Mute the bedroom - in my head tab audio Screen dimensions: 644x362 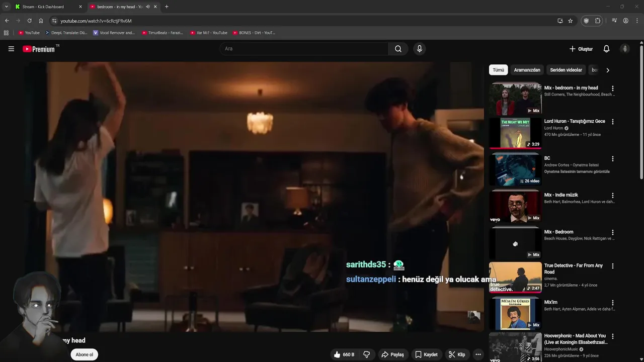click(147, 7)
